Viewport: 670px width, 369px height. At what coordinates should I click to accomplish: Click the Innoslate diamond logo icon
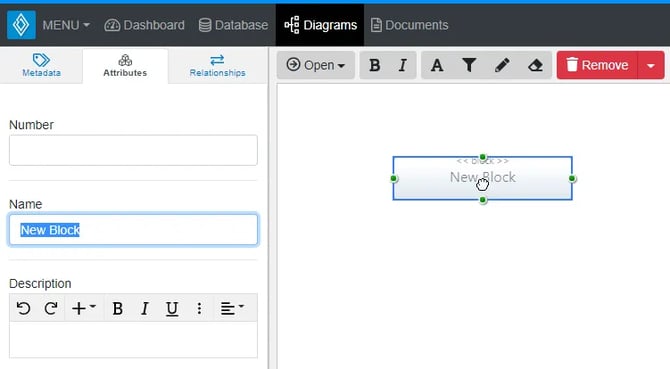tap(21, 25)
